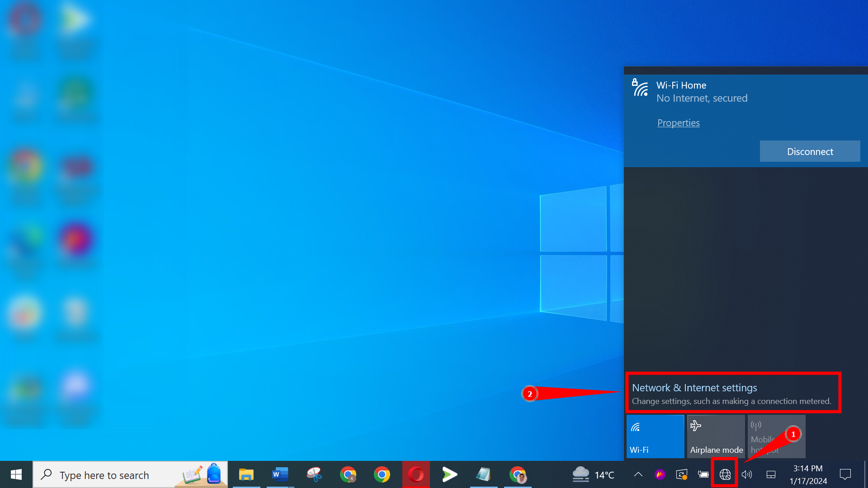Viewport: 868px width, 488px height.
Task: Open File Explorer from the taskbar
Action: pyautogui.click(x=246, y=474)
